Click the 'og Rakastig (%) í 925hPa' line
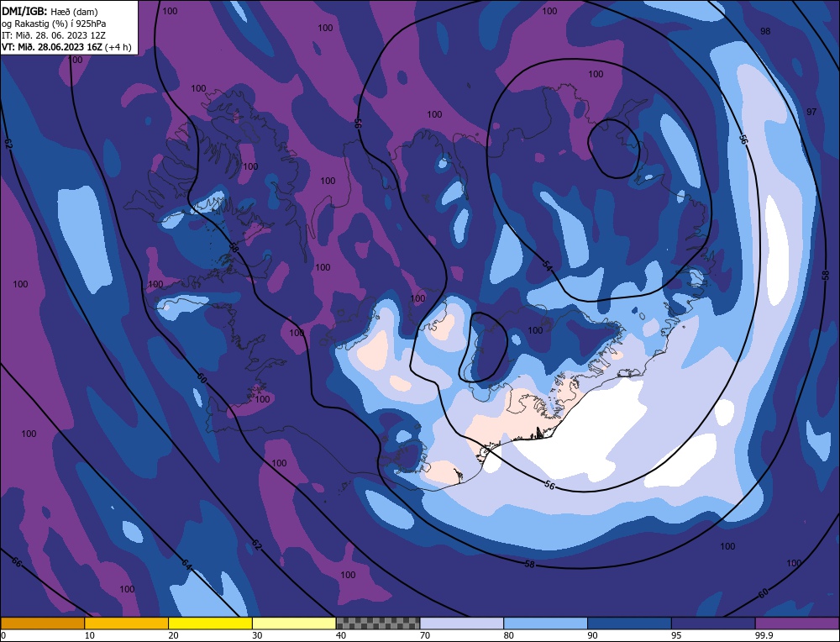Image resolution: width=840 pixels, height=642 pixels. click(x=54, y=24)
